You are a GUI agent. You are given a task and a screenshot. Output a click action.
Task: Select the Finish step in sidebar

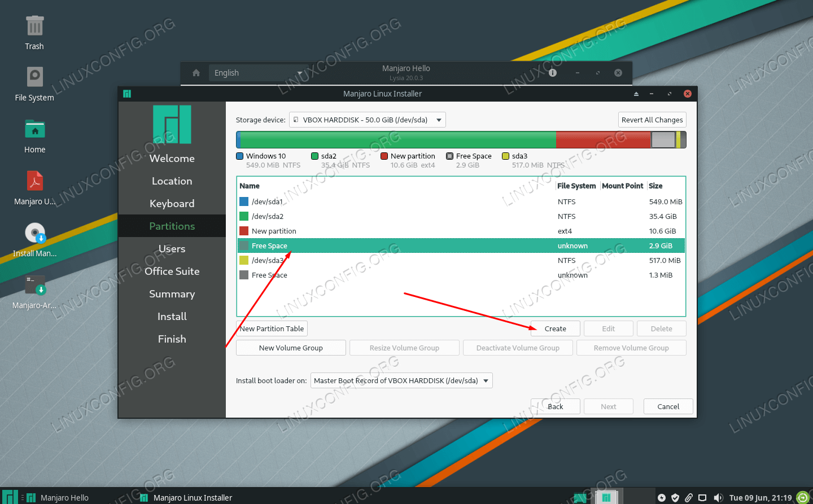click(x=172, y=339)
